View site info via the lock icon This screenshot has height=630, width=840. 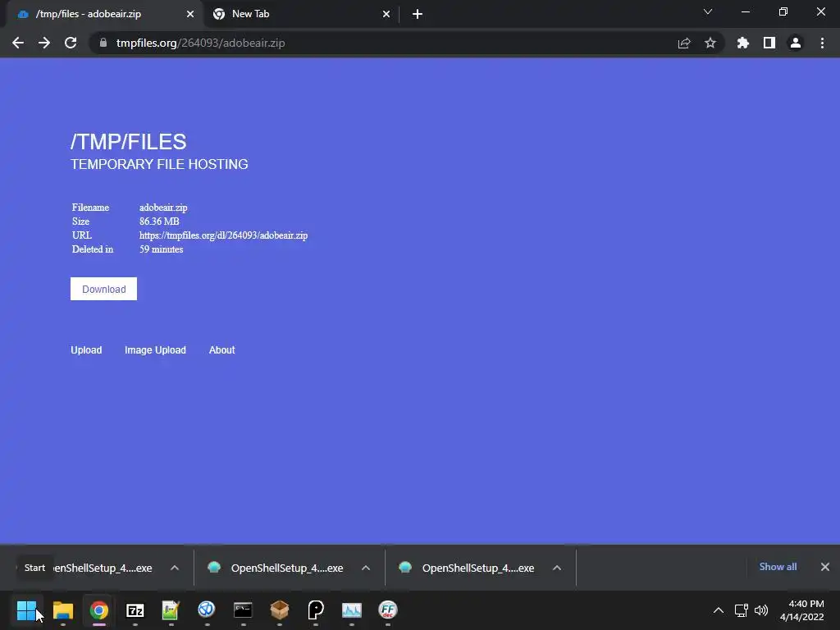coord(103,43)
